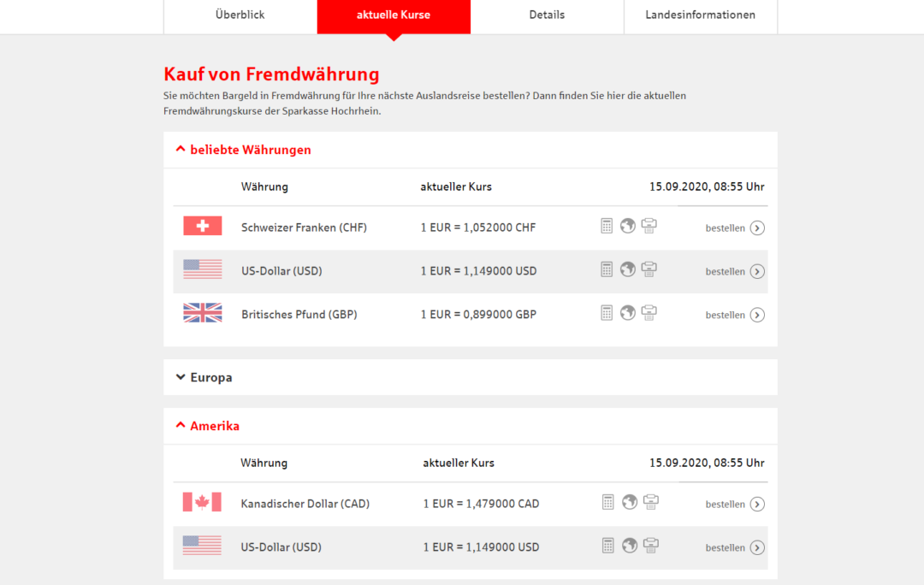The image size is (924, 585).
Task: Open the calculator icon in the GBP row
Action: tap(607, 312)
